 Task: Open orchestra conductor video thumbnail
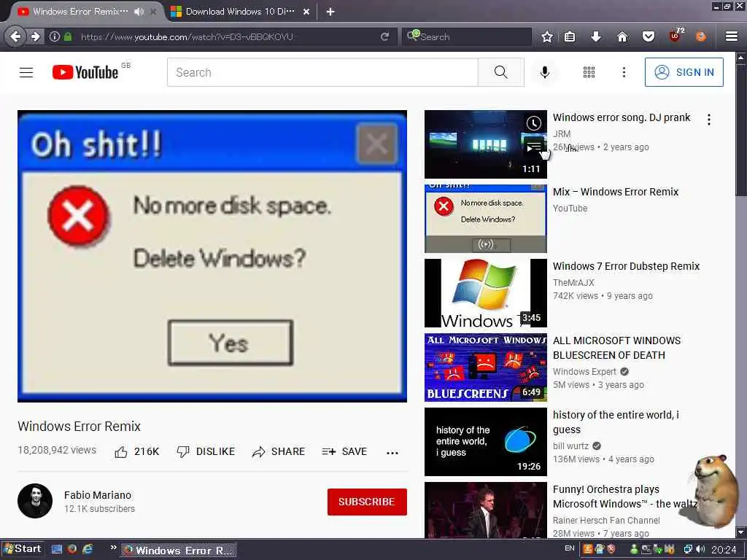coord(485,510)
